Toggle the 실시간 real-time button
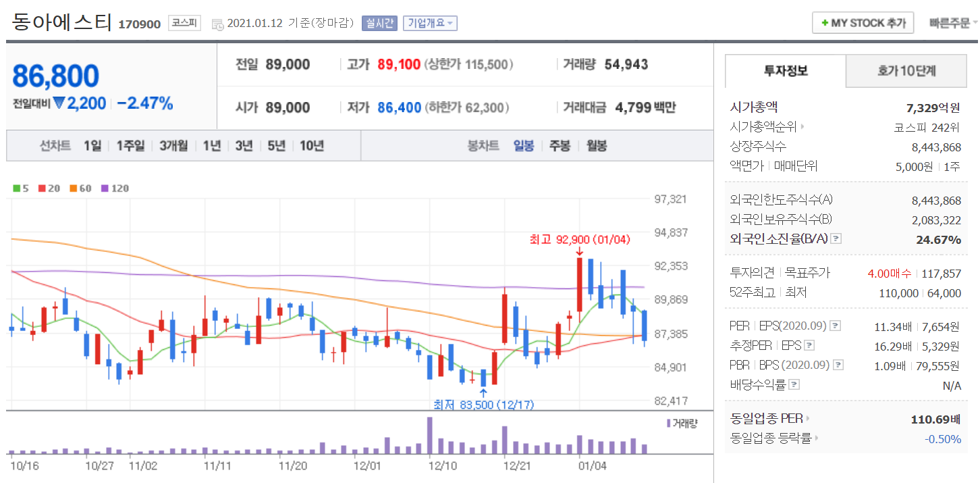Viewport: 980px width, 483px height. (x=380, y=23)
